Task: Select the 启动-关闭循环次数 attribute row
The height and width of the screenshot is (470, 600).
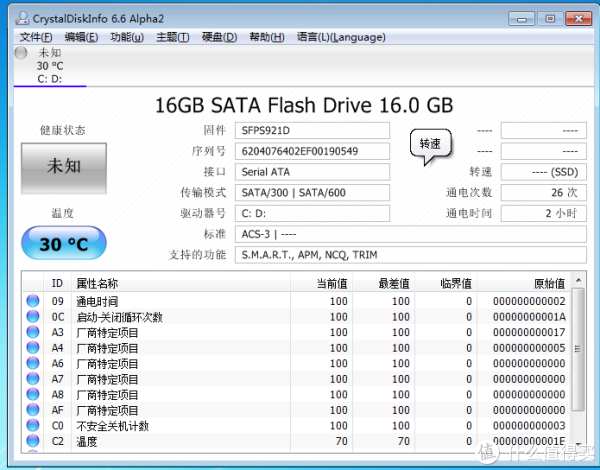Action: tap(297, 317)
